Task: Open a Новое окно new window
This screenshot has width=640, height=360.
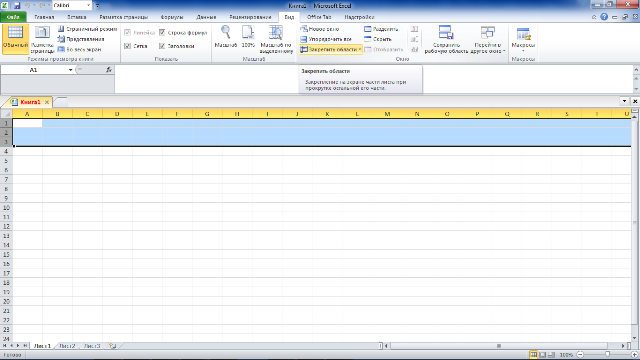Action: 320,29
